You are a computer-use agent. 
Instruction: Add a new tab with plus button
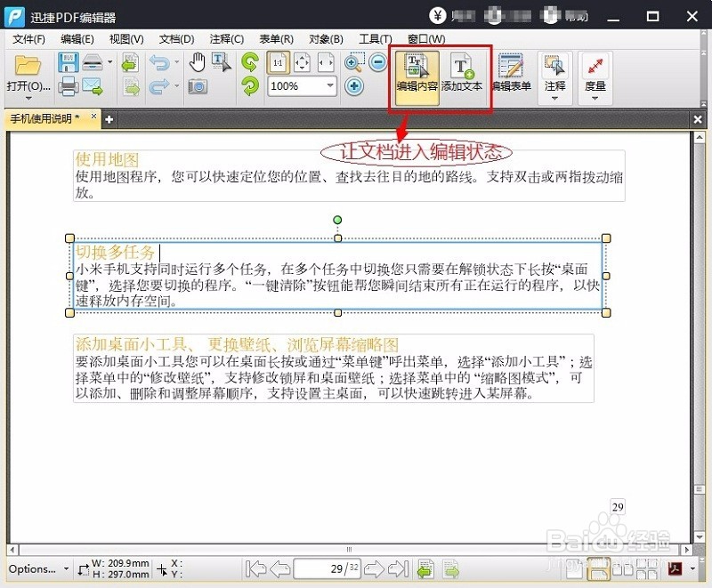click(109, 120)
